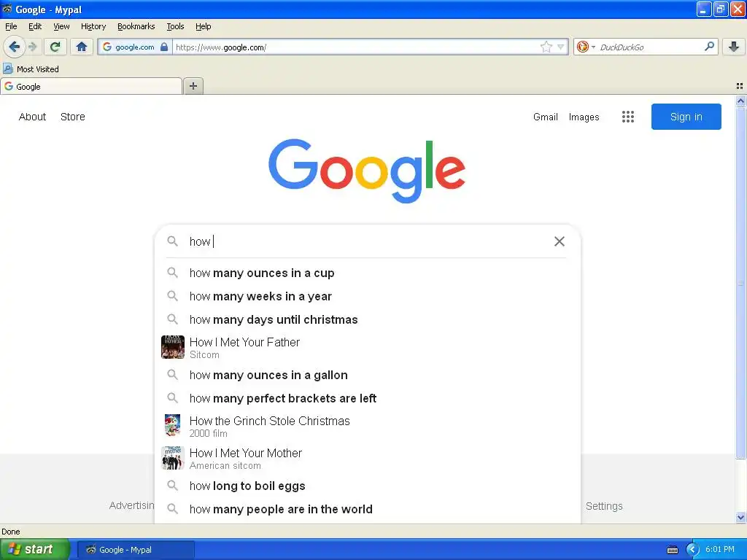Viewport: 747px width, 560px height.
Task: Select suggestion 'how many days until christmas'
Action: coord(274,319)
